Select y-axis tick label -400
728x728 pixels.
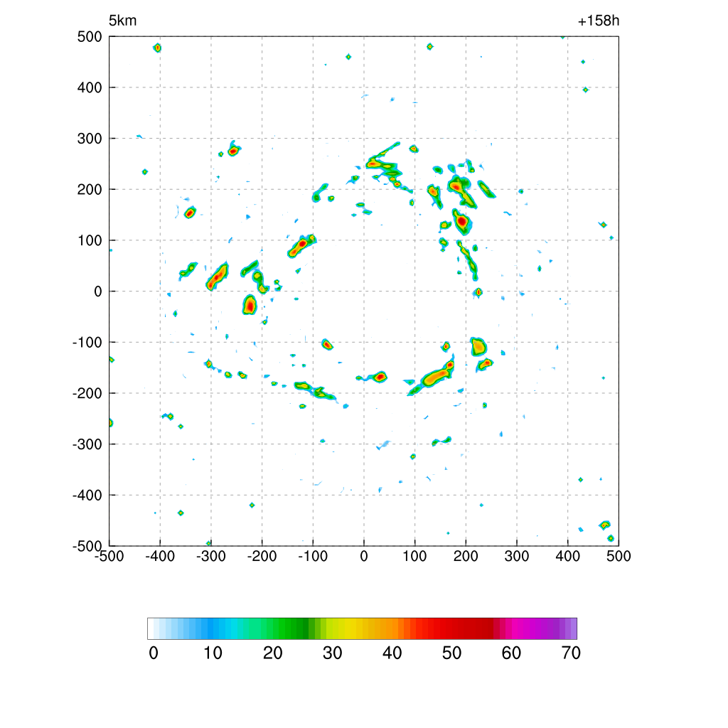(x=87, y=496)
